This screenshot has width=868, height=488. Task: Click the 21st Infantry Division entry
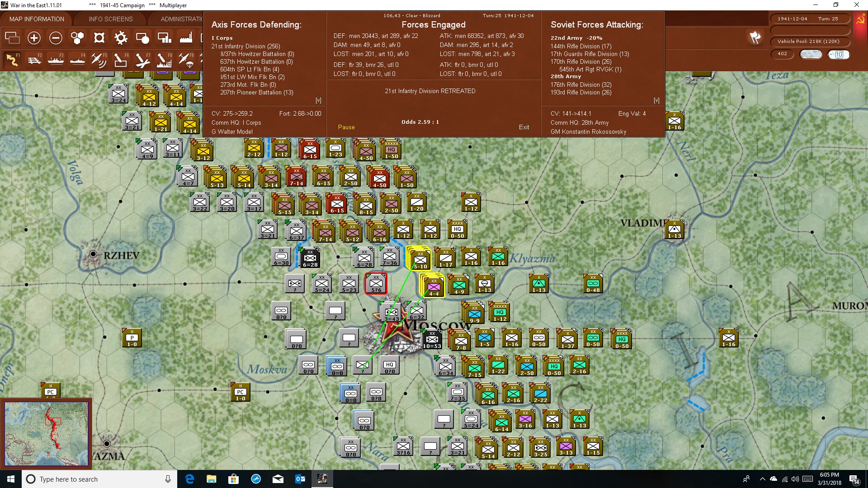[x=245, y=46]
